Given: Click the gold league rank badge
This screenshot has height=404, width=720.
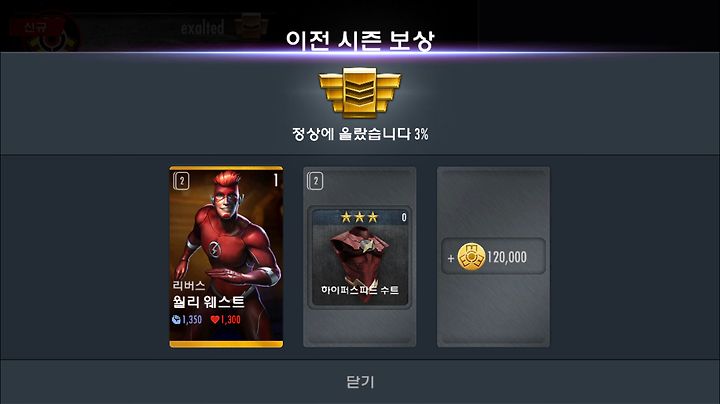Looking at the screenshot, I should [360, 93].
